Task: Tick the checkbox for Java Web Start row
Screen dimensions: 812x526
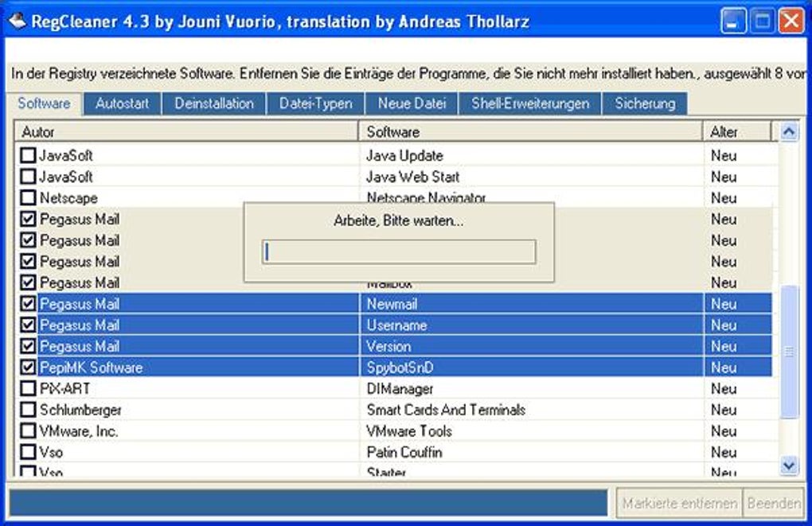Action: [x=28, y=176]
